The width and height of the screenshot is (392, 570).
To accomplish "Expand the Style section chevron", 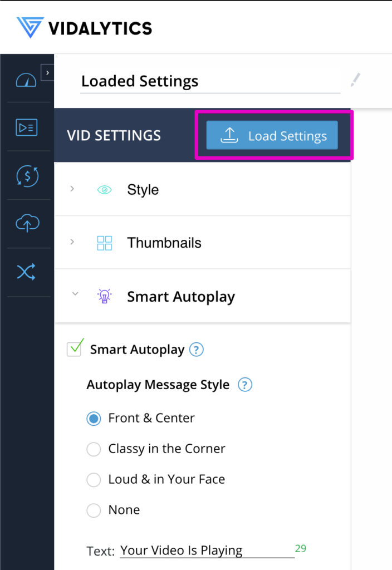I will click(72, 189).
